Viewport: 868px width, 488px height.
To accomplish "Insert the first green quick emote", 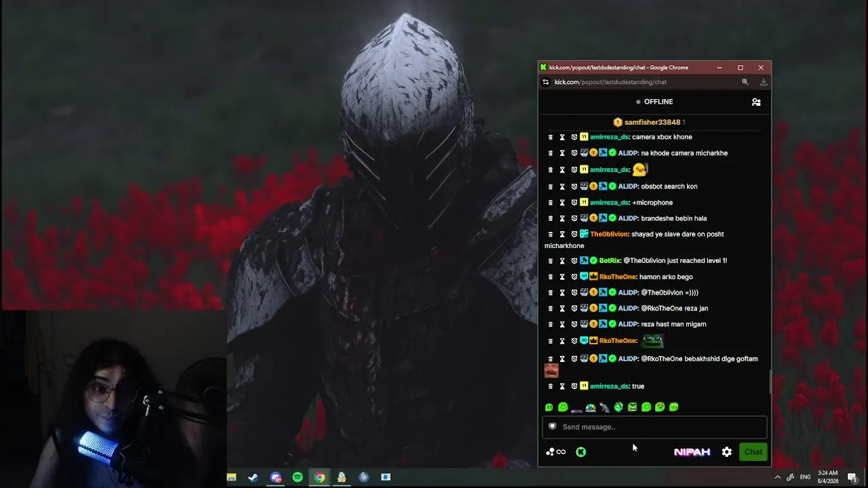I will coord(549,407).
